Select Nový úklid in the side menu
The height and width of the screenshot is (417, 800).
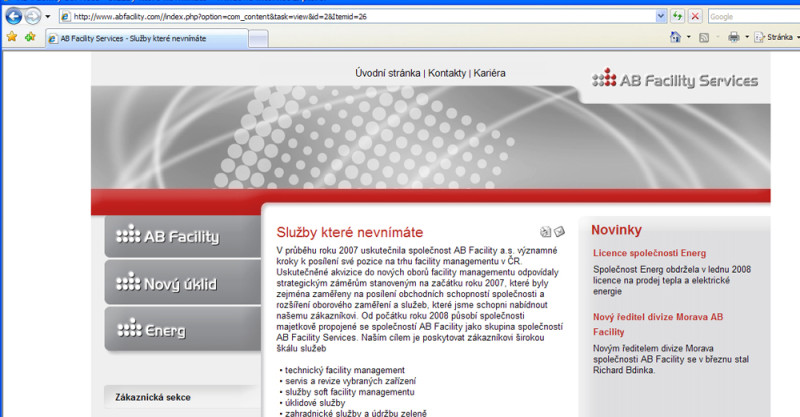click(182, 283)
